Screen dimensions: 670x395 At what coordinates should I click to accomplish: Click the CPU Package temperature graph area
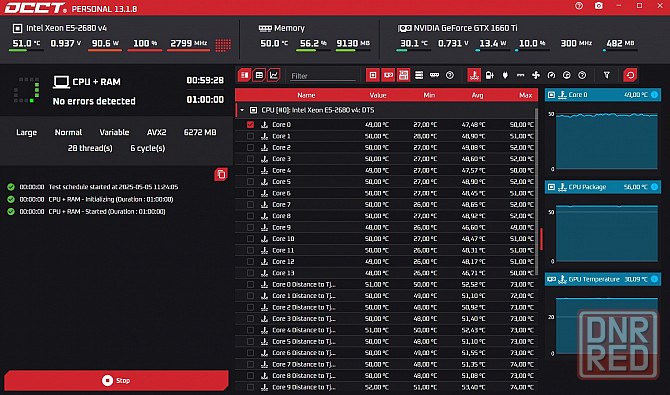606,233
